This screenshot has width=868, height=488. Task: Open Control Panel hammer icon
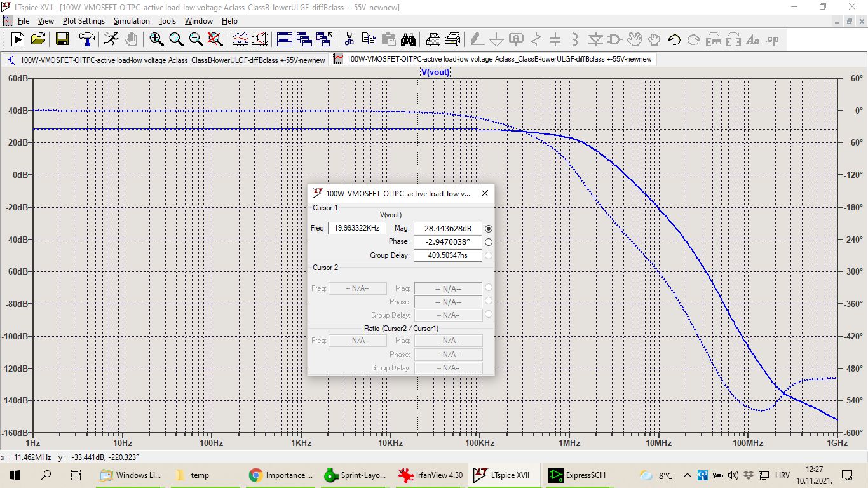(87, 39)
